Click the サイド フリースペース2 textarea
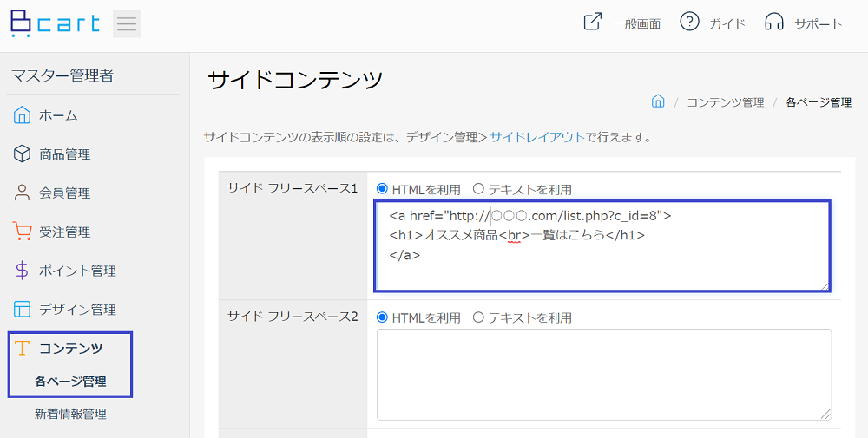Screen dimensions: 868x438 click(604, 375)
